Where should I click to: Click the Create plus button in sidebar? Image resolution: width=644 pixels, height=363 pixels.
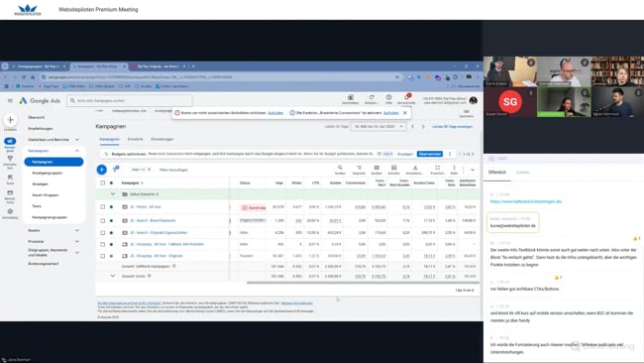click(10, 120)
